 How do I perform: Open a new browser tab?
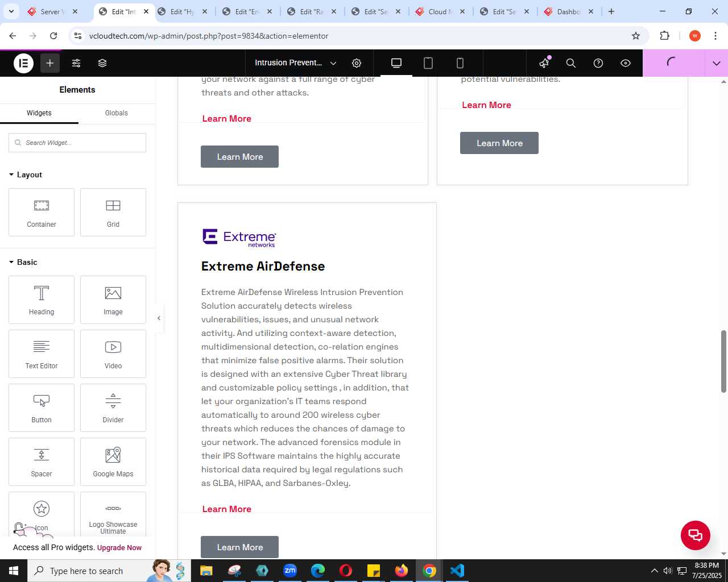click(x=611, y=11)
